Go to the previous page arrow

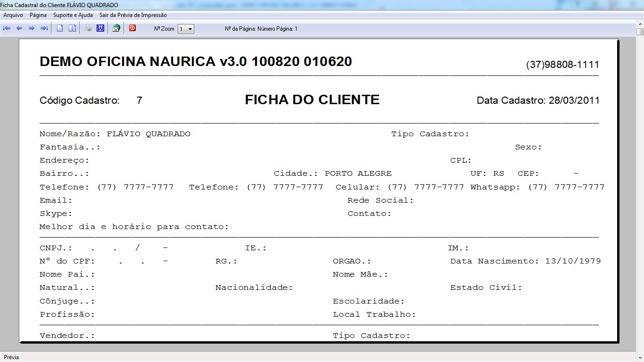(x=19, y=28)
